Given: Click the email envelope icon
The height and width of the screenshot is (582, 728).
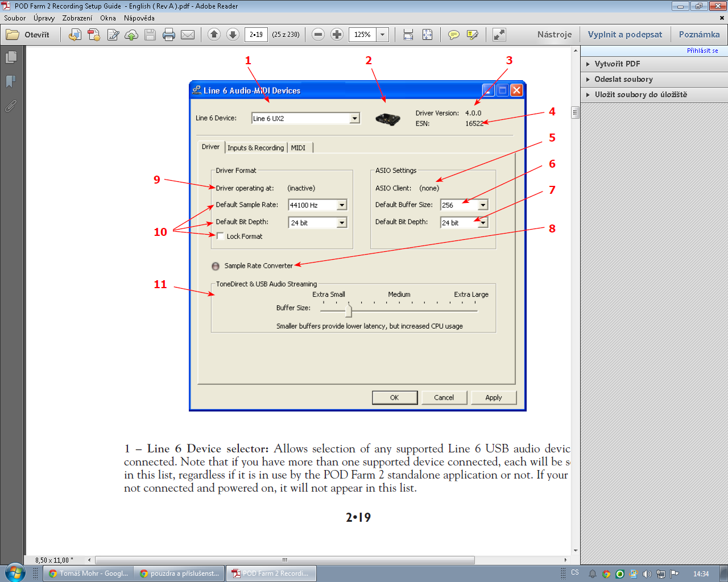Looking at the screenshot, I should pyautogui.click(x=188, y=35).
